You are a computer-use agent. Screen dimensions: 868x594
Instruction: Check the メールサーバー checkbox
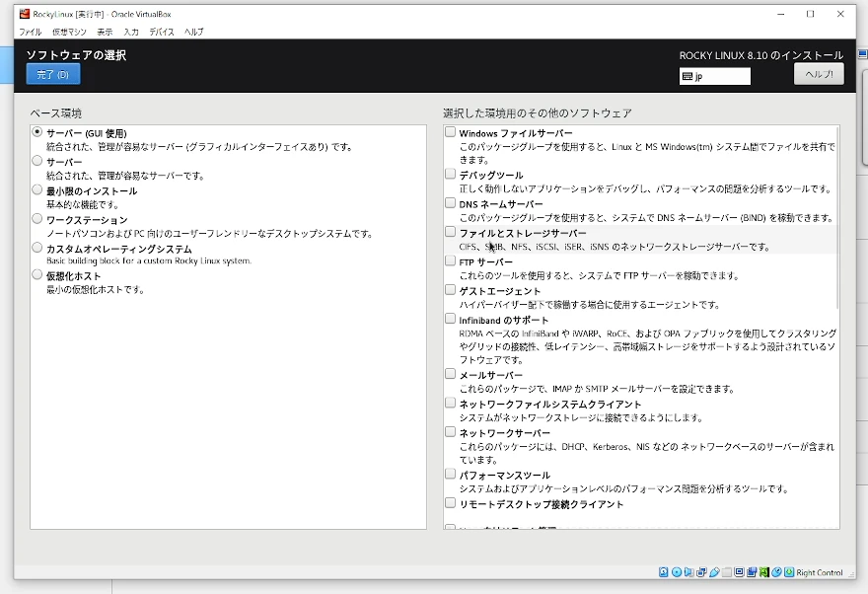pos(450,374)
